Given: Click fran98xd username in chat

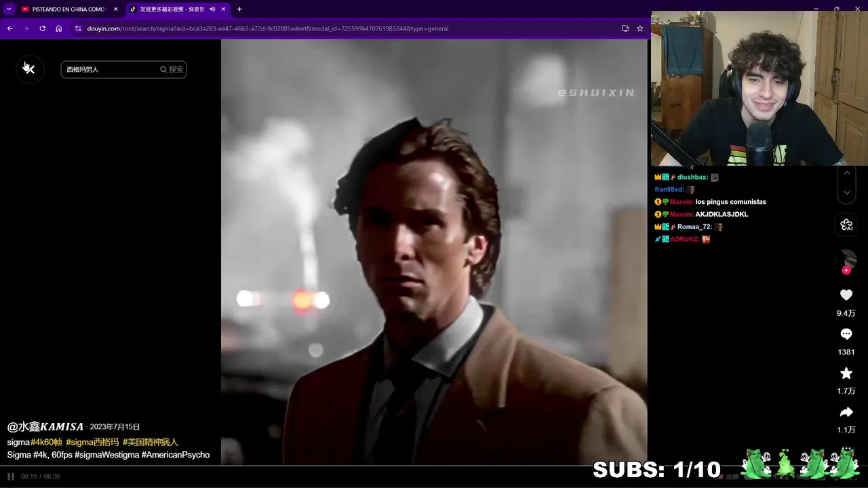Looking at the screenshot, I should (x=669, y=190).
